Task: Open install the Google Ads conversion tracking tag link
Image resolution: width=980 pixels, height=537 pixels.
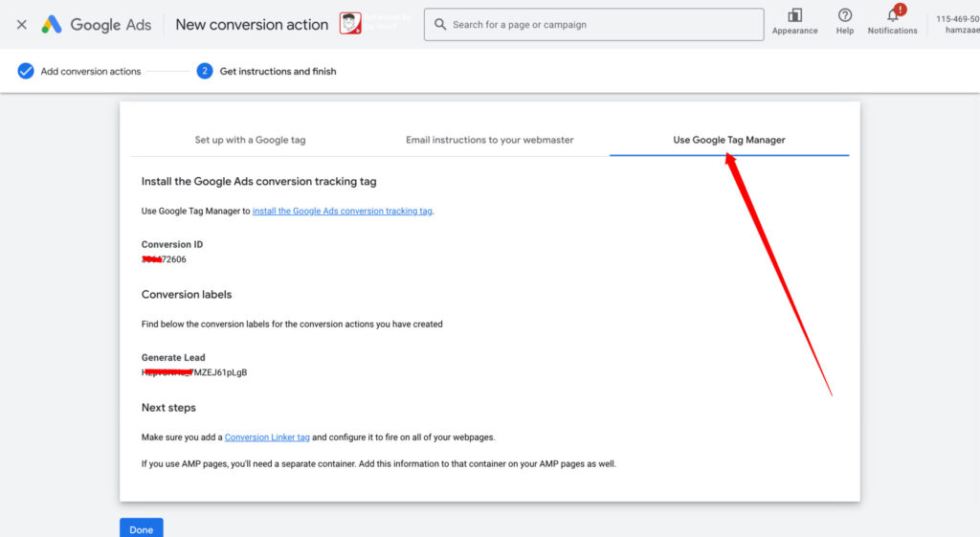Action: [343, 212]
